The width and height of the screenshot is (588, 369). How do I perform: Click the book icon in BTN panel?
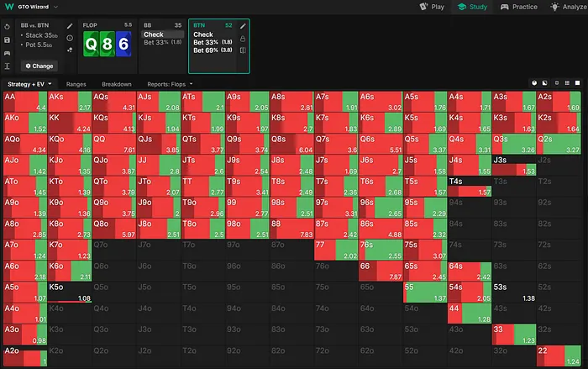pos(243,50)
